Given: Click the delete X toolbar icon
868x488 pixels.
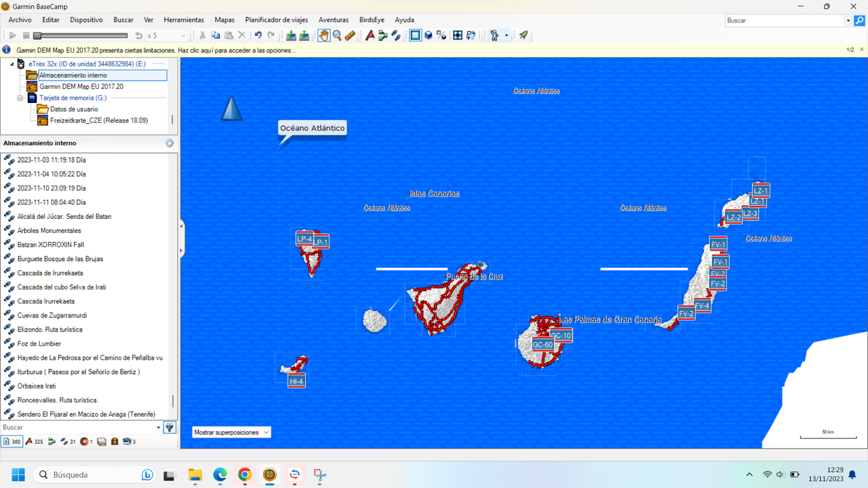Looking at the screenshot, I should point(241,35).
